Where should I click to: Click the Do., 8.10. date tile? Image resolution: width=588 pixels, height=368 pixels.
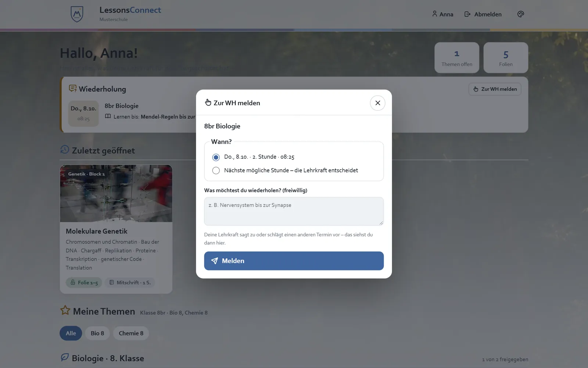pyautogui.click(x=83, y=113)
